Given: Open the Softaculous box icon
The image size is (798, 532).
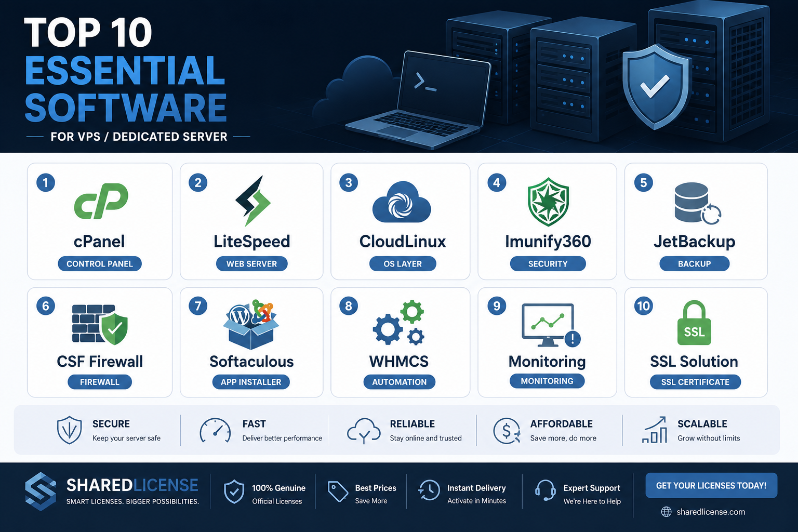Looking at the screenshot, I should click(x=251, y=324).
